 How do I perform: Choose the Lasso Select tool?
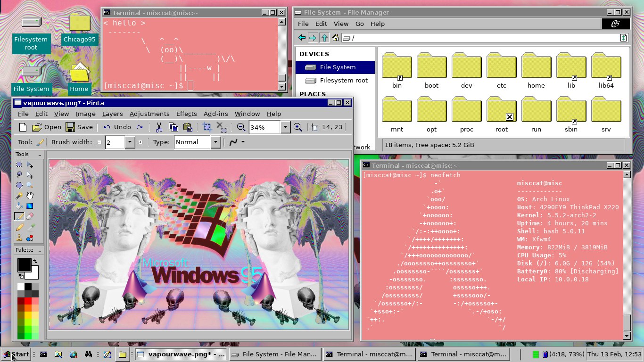coord(19,175)
